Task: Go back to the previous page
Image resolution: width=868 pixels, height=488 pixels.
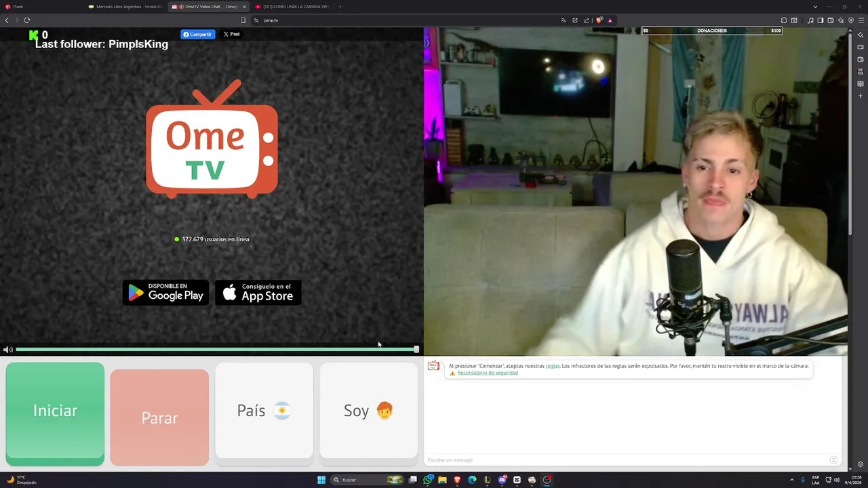Action: click(x=7, y=20)
